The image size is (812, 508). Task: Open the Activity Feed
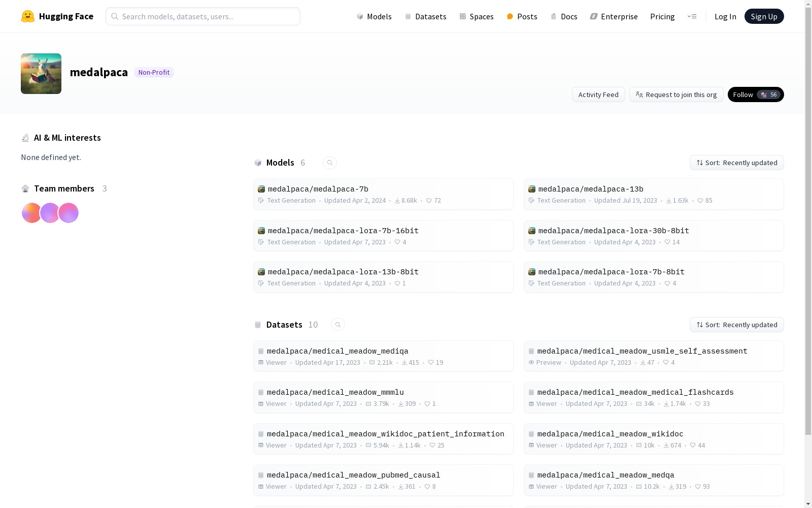coord(598,94)
